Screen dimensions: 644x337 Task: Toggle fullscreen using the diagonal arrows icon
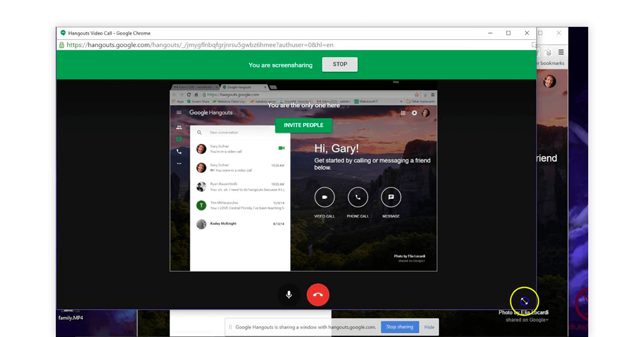(x=524, y=301)
